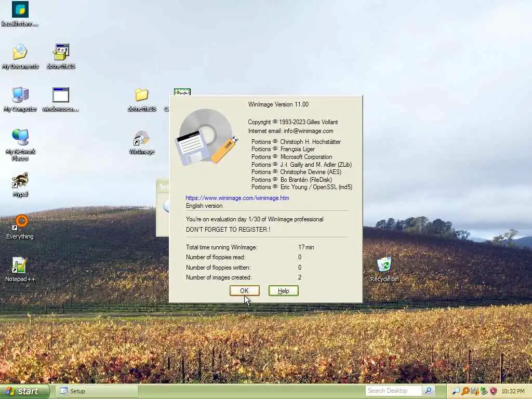Click the orange Everything tray icon
The image size is (532, 399).
click(x=465, y=391)
